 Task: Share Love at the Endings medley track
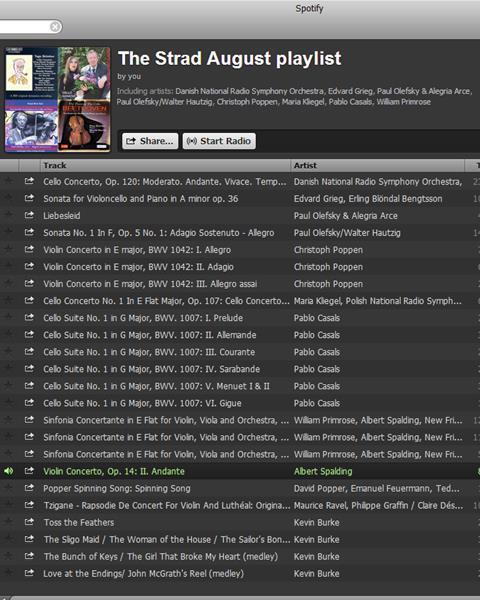point(29,572)
